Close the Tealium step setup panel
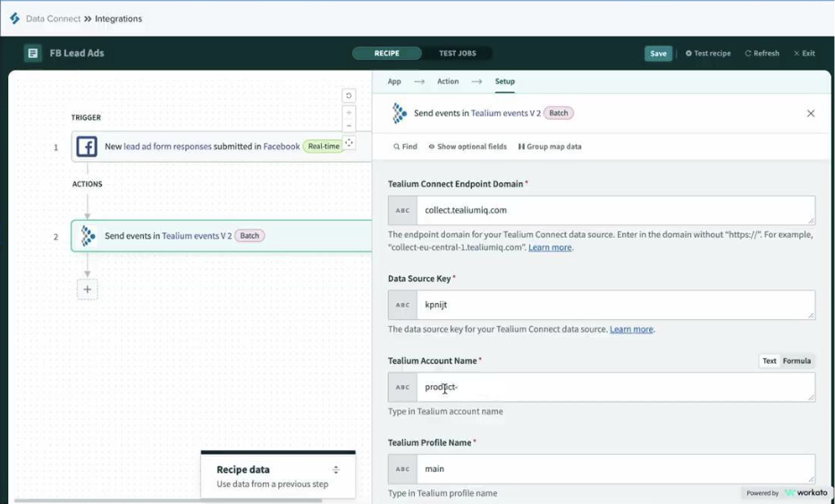The width and height of the screenshot is (835, 504). click(810, 113)
